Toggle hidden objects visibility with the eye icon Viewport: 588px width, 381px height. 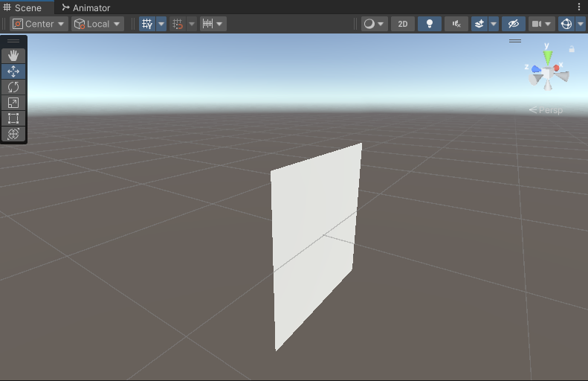tap(513, 24)
